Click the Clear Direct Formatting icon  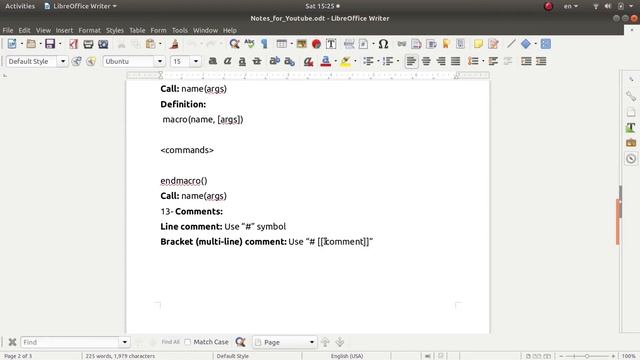[309, 61]
